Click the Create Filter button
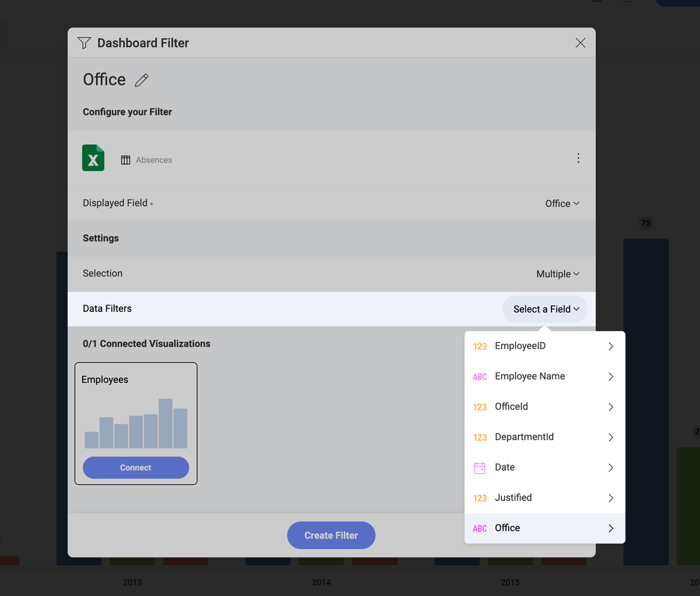The width and height of the screenshot is (700, 596). tap(331, 535)
